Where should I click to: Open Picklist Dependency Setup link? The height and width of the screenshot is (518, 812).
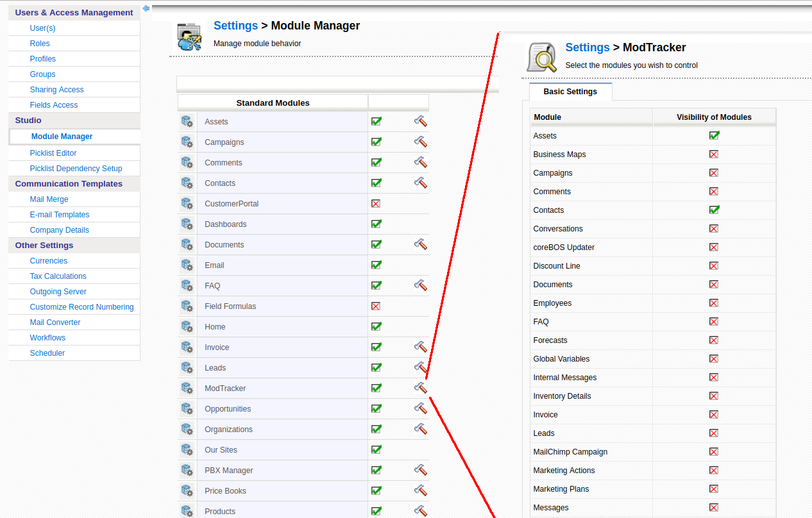[x=76, y=169]
